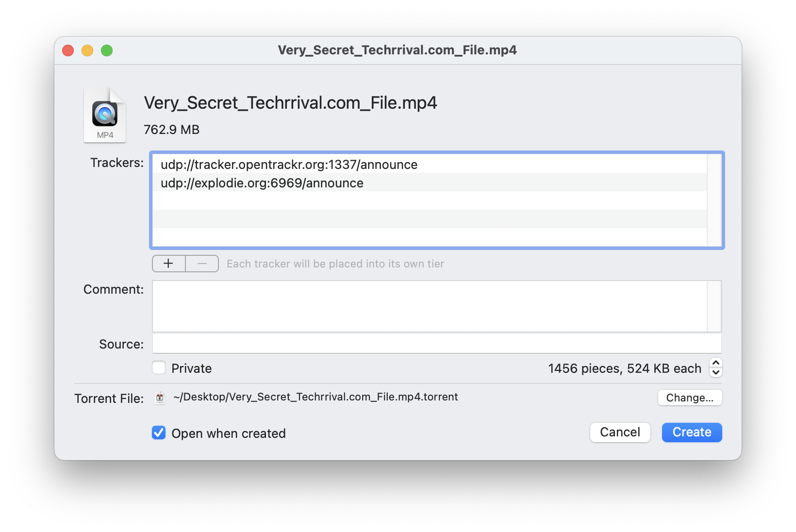Increase piece size using the up stepper arrow
This screenshot has width=796, height=532.
point(715,364)
